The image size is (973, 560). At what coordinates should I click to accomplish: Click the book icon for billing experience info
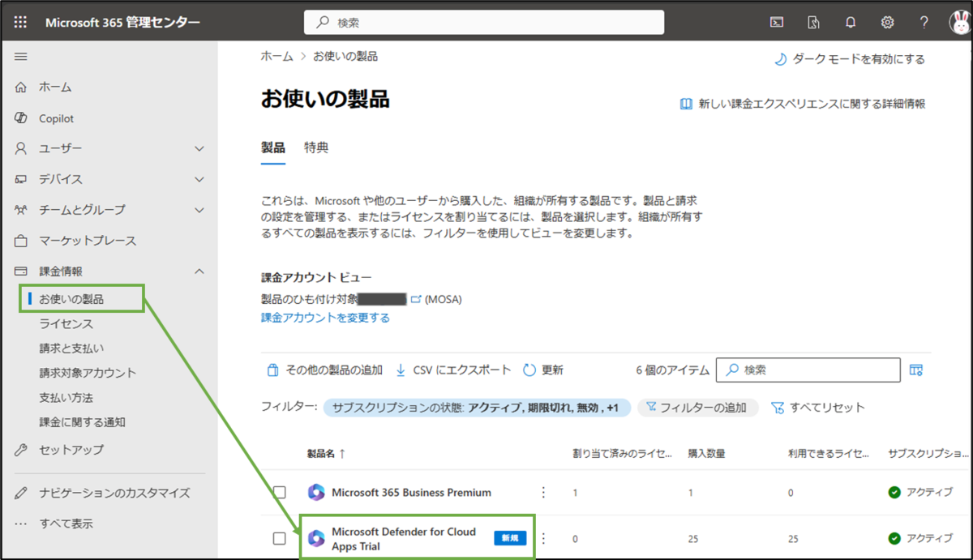click(x=686, y=104)
